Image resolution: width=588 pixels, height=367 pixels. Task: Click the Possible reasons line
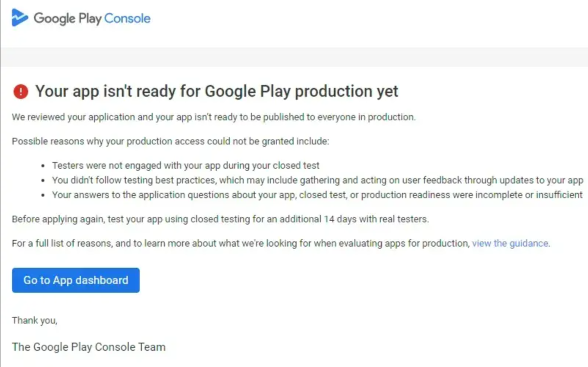[171, 142]
